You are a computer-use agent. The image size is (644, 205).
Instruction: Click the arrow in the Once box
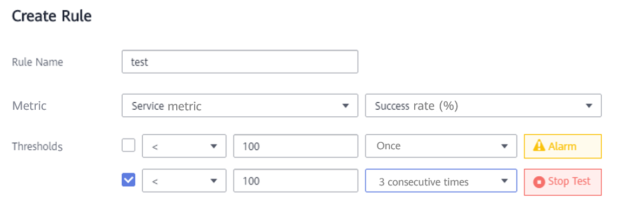(x=504, y=146)
